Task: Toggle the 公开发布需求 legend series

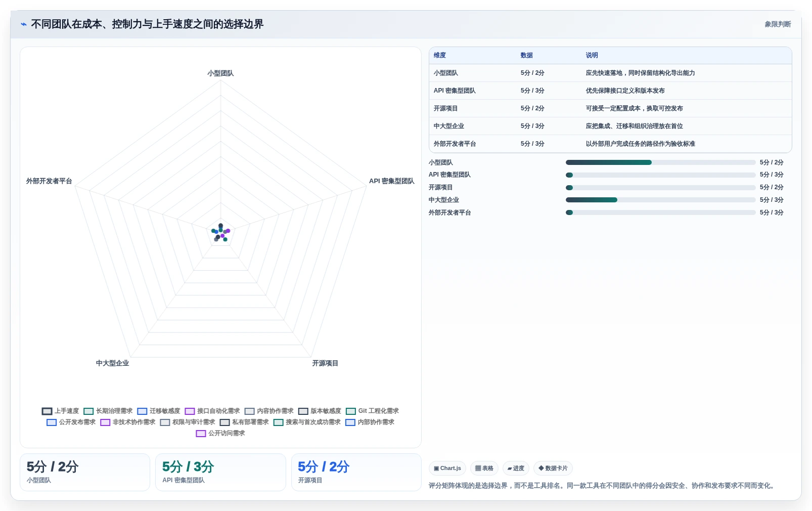Action: pyautogui.click(x=71, y=422)
